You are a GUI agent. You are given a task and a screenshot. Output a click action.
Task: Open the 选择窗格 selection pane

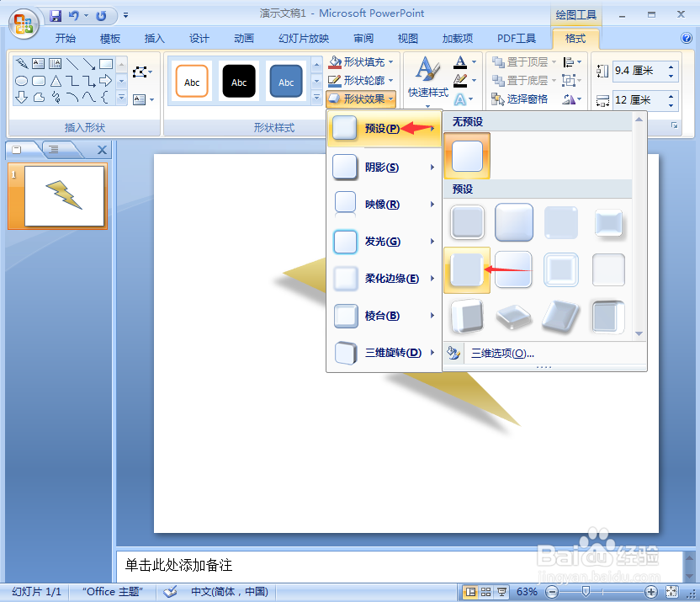pos(520,99)
